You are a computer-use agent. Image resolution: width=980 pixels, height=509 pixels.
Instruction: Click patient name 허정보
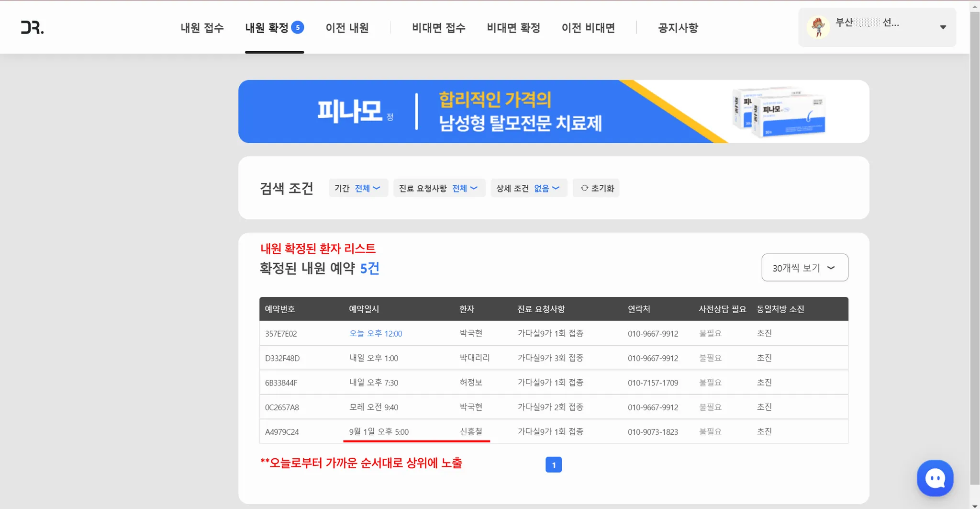point(471,383)
